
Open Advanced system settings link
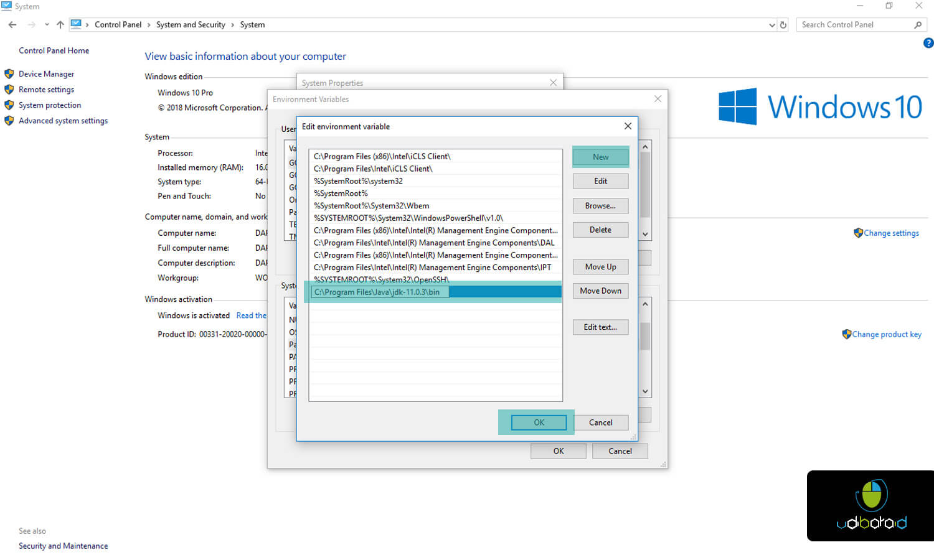[x=63, y=121]
